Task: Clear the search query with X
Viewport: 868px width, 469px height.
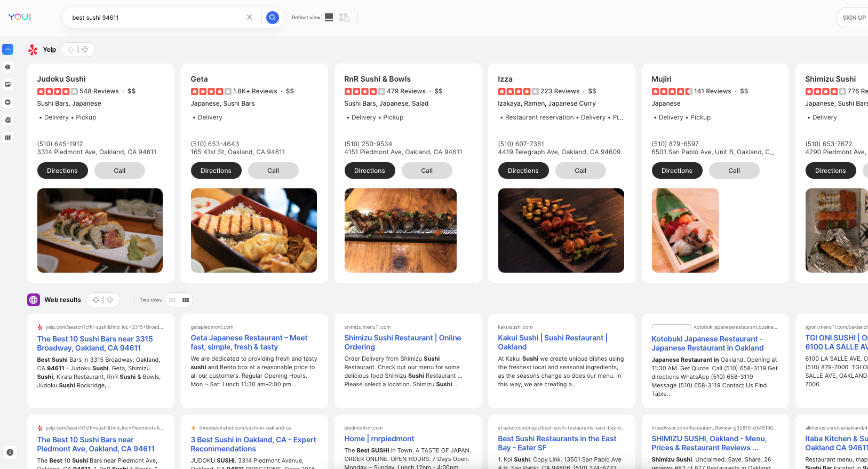Action: click(249, 17)
